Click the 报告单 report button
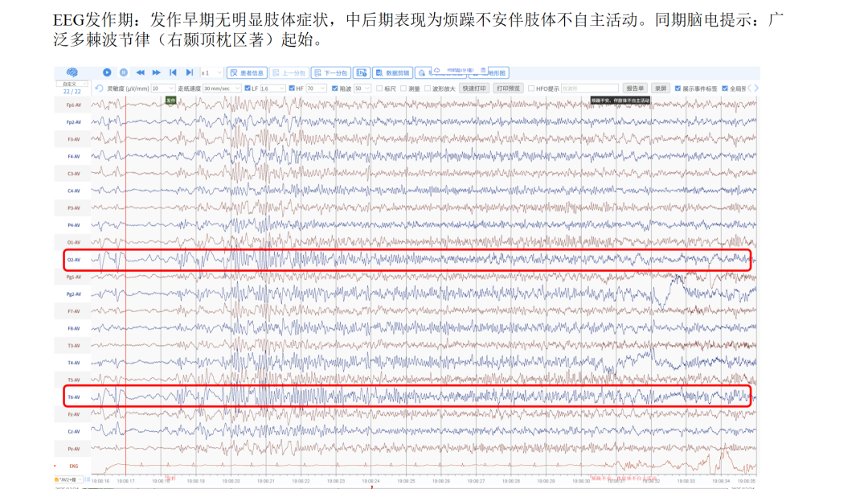This screenshot has width=868, height=489. pos(635,88)
